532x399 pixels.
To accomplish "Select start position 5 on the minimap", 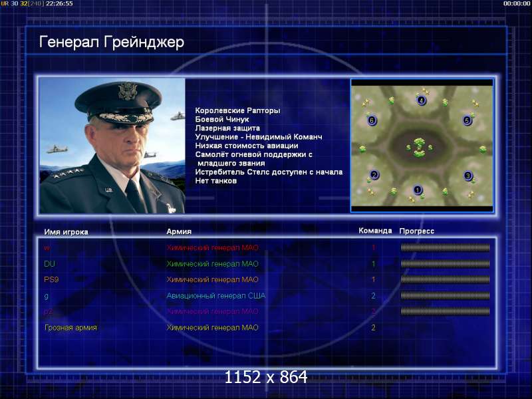I will point(467,120).
